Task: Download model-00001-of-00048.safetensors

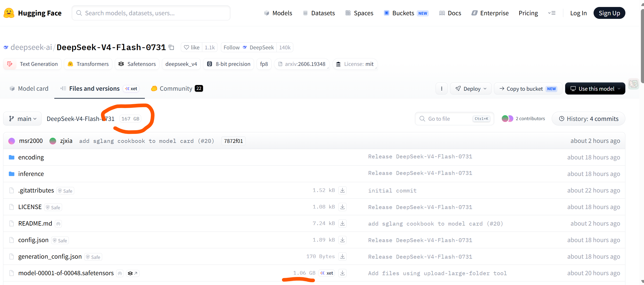Action: pyautogui.click(x=342, y=273)
